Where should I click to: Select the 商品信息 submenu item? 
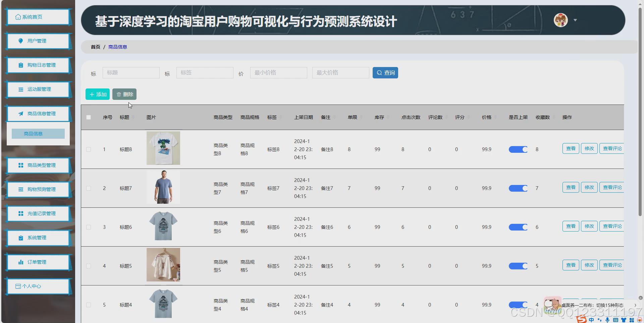(x=38, y=134)
